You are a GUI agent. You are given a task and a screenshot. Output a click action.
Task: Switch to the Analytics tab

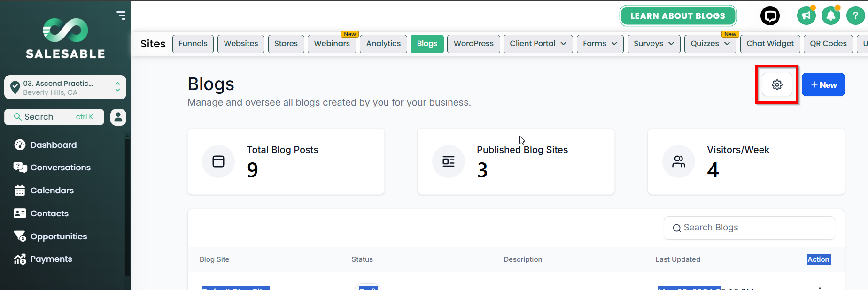point(383,44)
